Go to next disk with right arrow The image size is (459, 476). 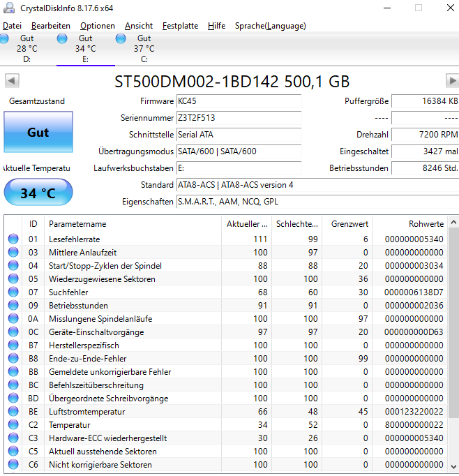click(x=452, y=80)
